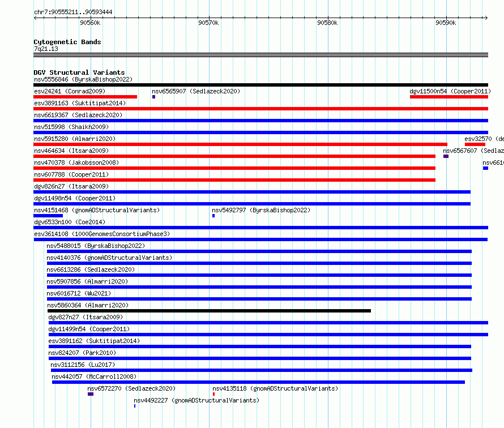The width and height of the screenshot is (504, 428).
Task: Open dgv6533n100 (Coe2014) variant
Action: coord(70,222)
